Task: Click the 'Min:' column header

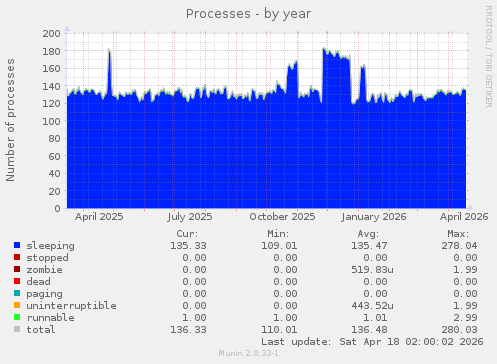Action: [278, 234]
